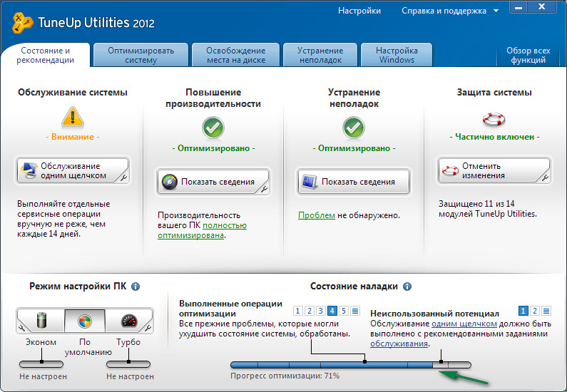Open wrench settings on Обслуживание одним щелчком
Screen dimensions: 567x392
coord(123,177)
